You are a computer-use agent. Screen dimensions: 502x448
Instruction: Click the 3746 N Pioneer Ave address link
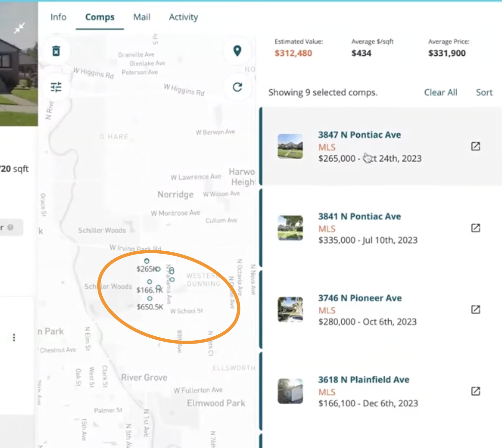click(360, 298)
